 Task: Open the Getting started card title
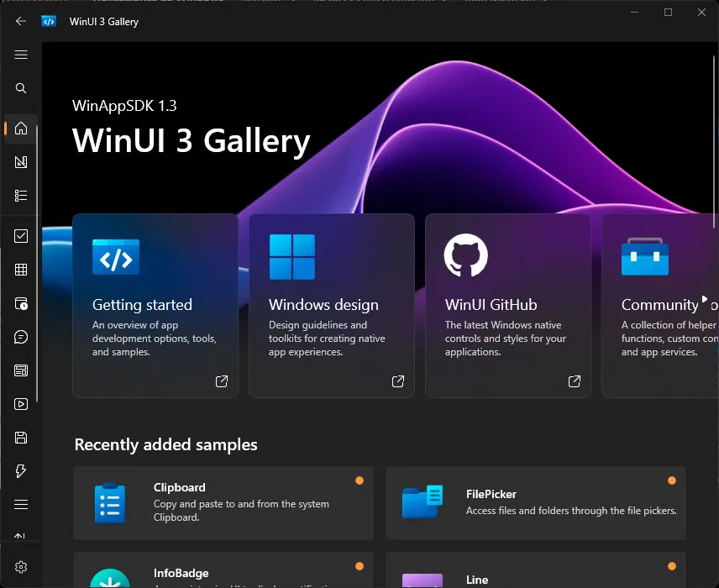tap(142, 305)
